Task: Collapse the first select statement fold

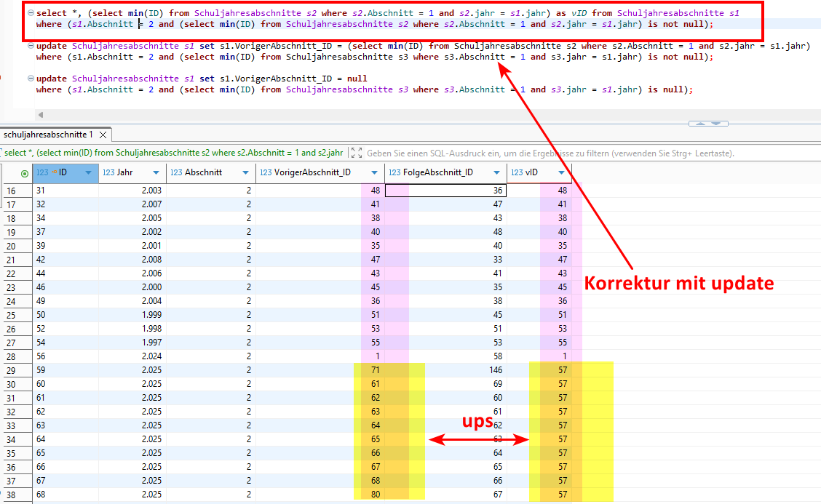Action: [x=30, y=13]
